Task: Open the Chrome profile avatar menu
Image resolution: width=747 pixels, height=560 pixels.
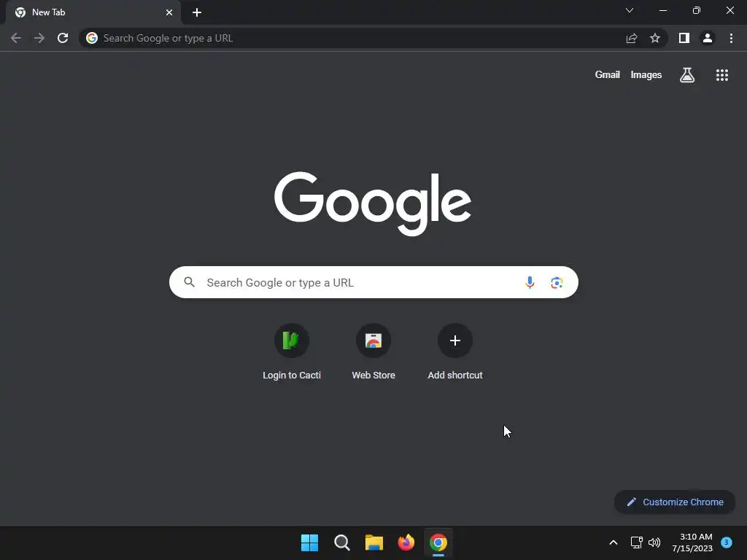Action: pyautogui.click(x=708, y=38)
